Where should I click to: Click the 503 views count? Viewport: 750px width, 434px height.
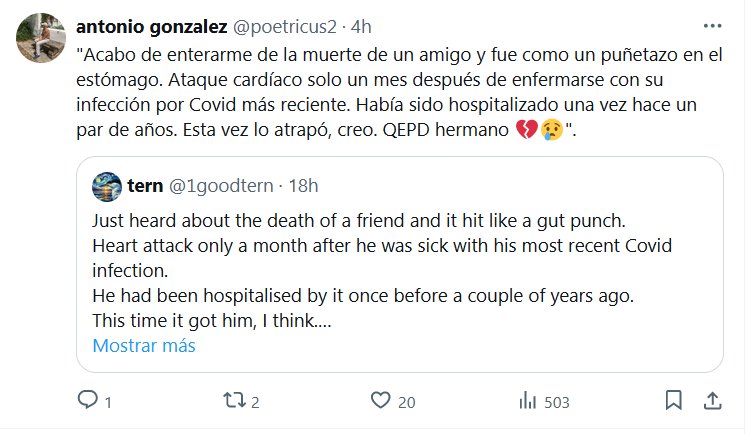click(x=556, y=402)
